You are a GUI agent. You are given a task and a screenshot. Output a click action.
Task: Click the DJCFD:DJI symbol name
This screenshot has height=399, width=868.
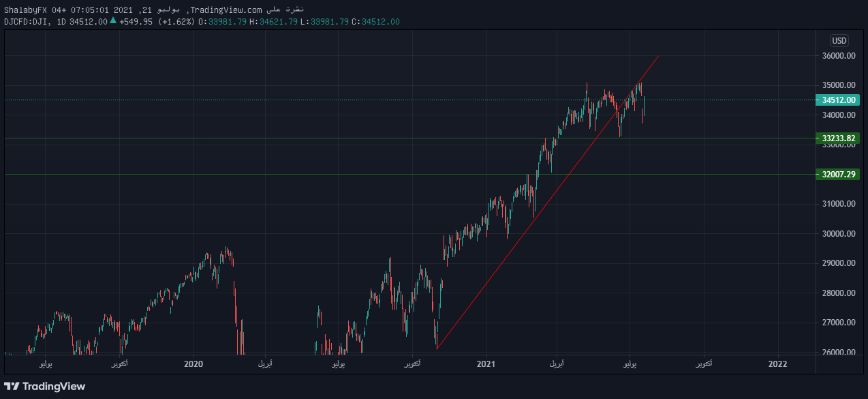(x=27, y=22)
